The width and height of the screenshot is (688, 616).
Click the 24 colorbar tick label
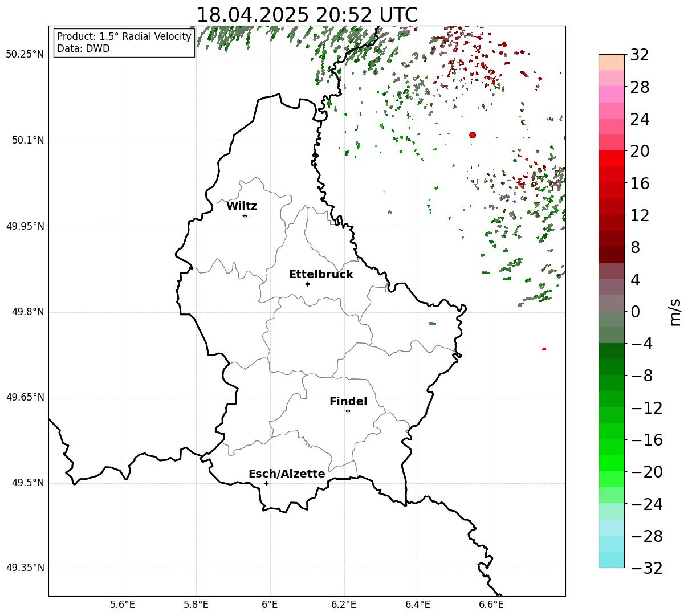pyautogui.click(x=640, y=120)
